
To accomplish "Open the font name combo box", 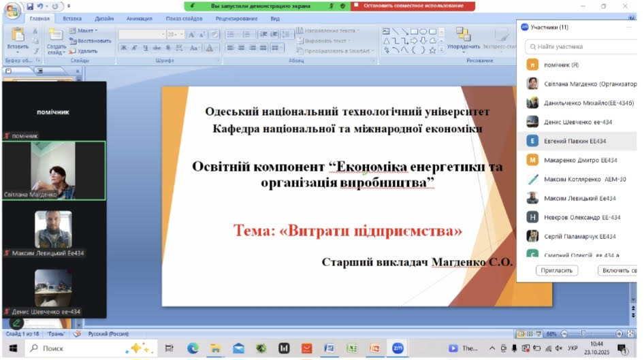I will [142, 34].
